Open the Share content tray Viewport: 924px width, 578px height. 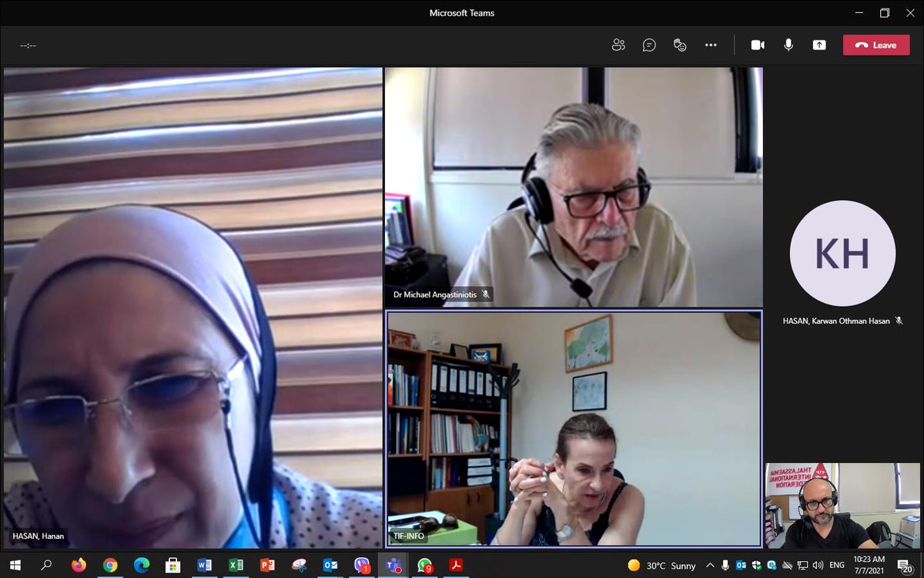pyautogui.click(x=819, y=45)
